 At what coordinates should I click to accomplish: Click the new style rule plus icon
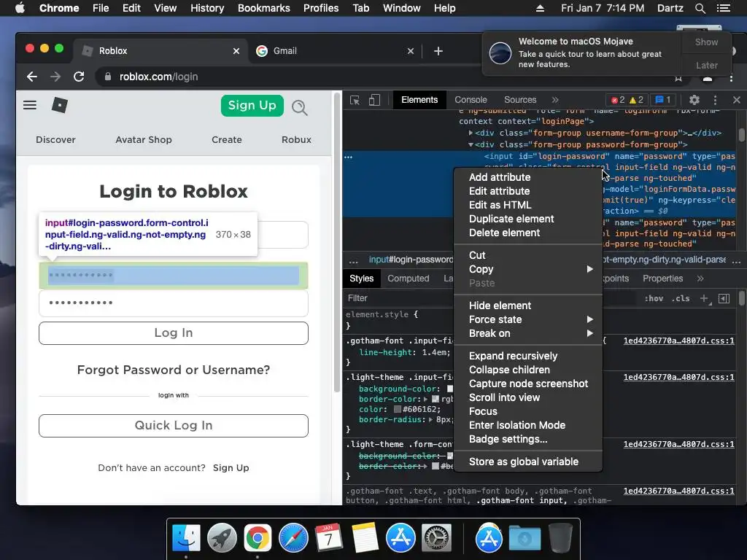705,298
